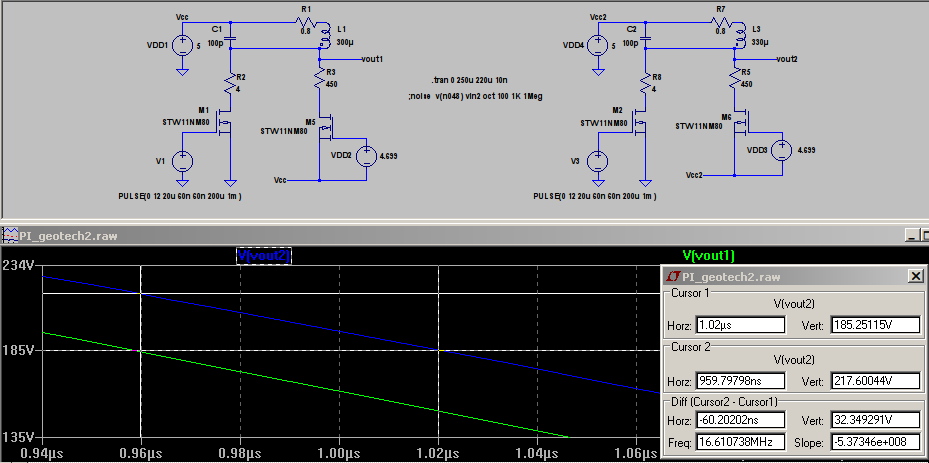Image resolution: width=929 pixels, height=463 pixels.
Task: Click the waveform icon beside PI_geotech2.raw pane title
Action: (10, 236)
